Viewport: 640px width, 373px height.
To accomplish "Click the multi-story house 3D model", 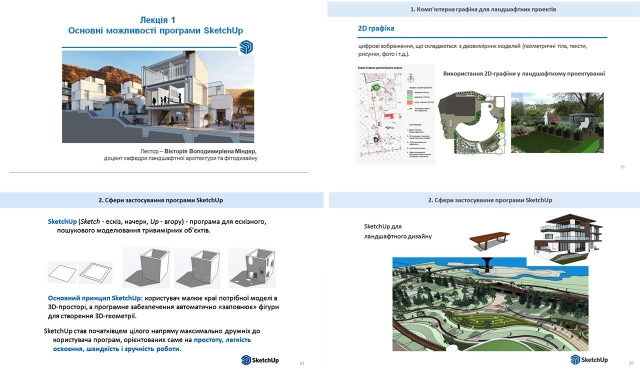I will 569,238.
